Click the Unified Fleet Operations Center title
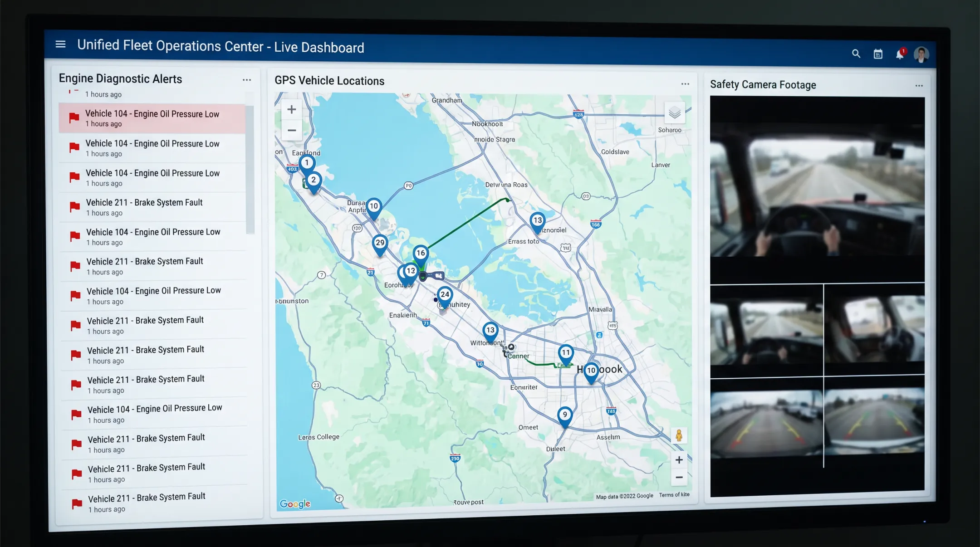Screen dimensions: 980x547 pyautogui.click(x=220, y=46)
